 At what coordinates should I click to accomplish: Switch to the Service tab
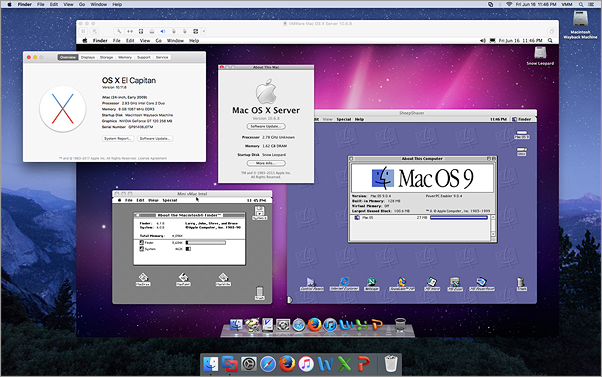[162, 57]
